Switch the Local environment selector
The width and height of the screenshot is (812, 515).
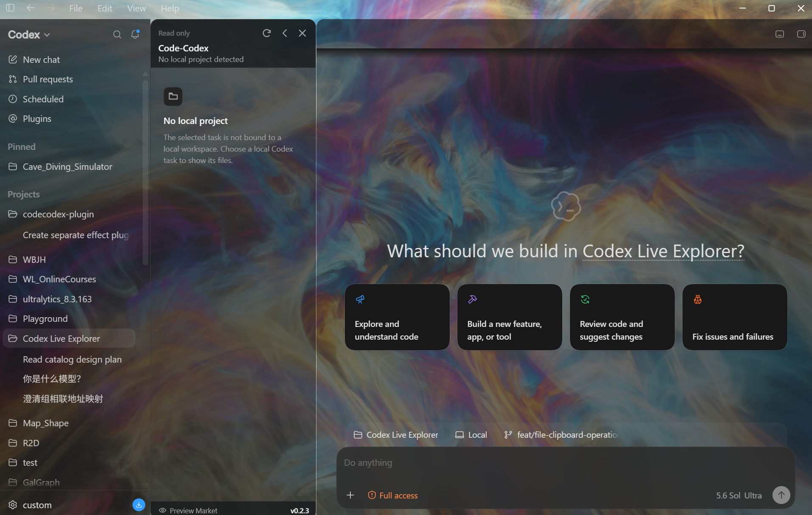click(x=471, y=435)
